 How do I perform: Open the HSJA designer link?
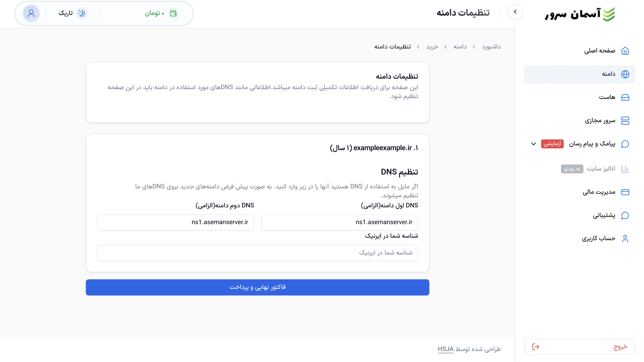tap(445, 349)
